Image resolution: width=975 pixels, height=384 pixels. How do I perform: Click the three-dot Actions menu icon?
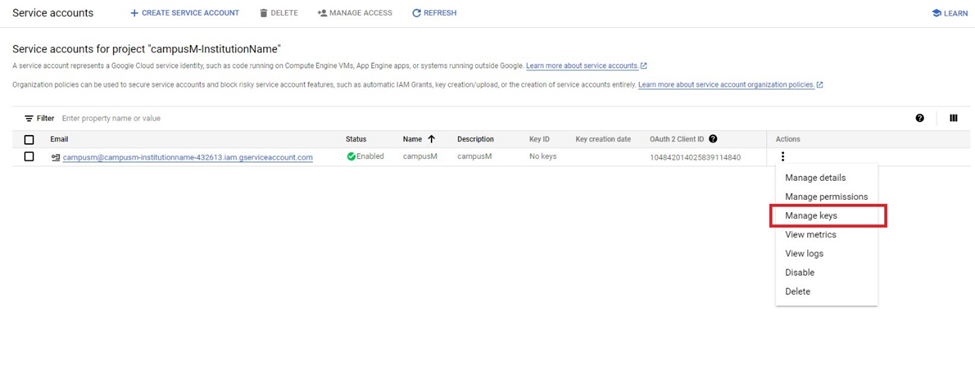[x=783, y=157]
